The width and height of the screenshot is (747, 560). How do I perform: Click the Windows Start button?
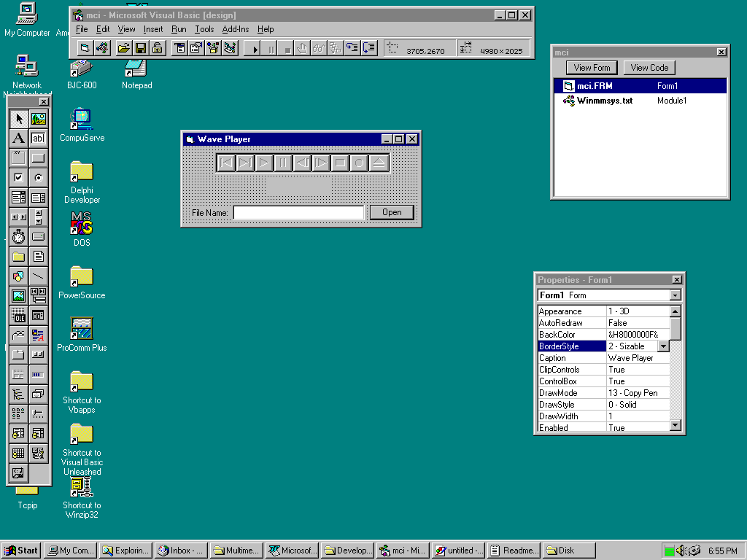(x=21, y=551)
